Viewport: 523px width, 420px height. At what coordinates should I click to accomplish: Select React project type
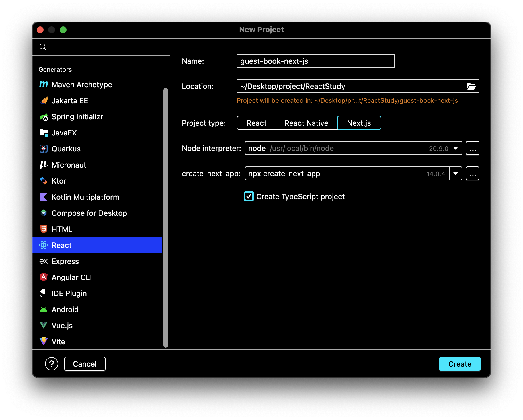point(256,123)
